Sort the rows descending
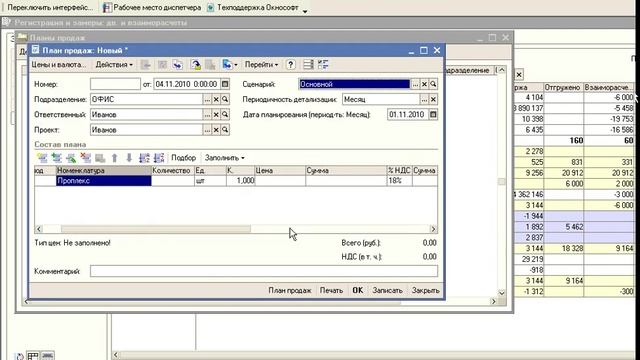 (x=159, y=158)
